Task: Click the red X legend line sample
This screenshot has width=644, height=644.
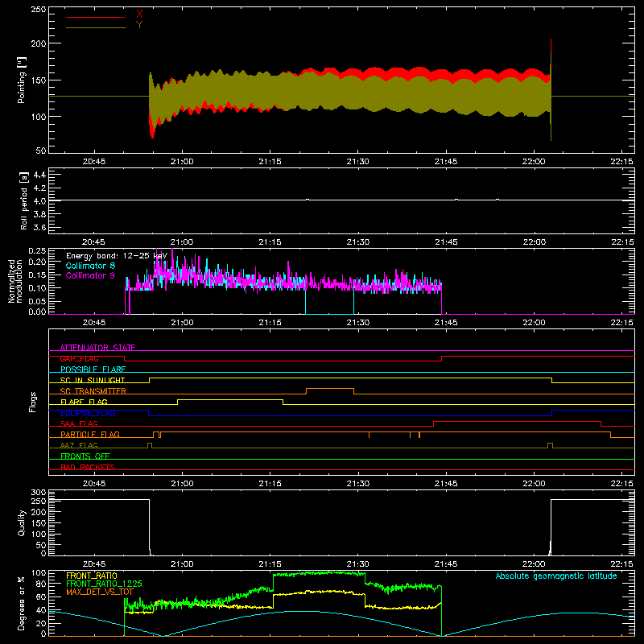Action: (x=96, y=17)
